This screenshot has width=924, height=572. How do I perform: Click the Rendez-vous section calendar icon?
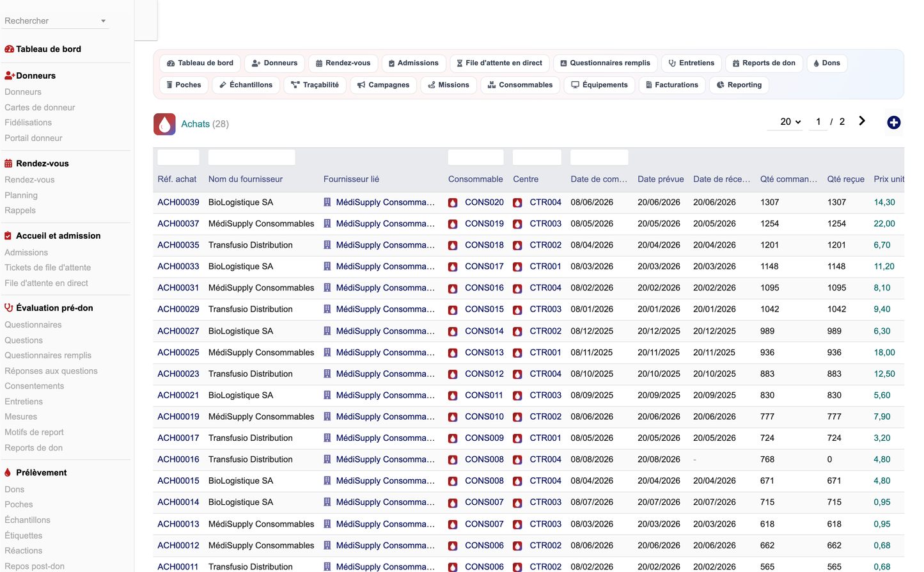tap(8, 163)
